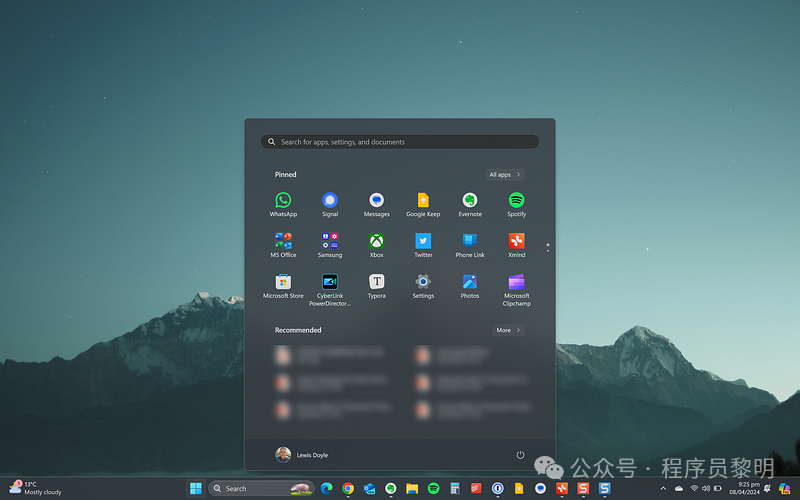Expand More recommended items

coord(508,330)
